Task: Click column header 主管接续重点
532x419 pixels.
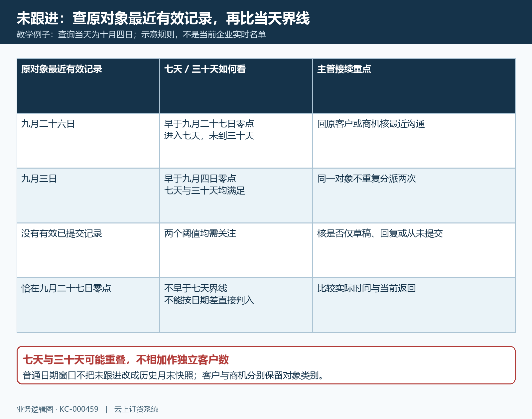Action: (x=414, y=86)
